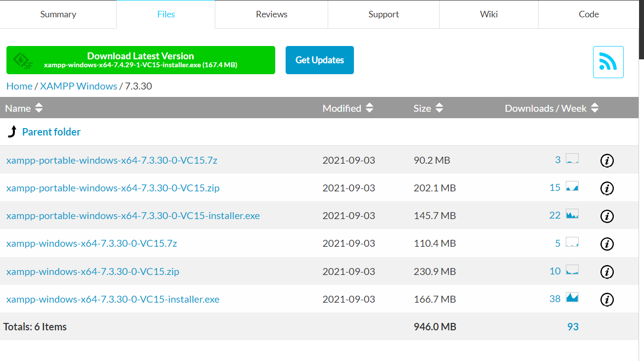Select the Files tab
This screenshot has width=644, height=361.
click(x=166, y=14)
